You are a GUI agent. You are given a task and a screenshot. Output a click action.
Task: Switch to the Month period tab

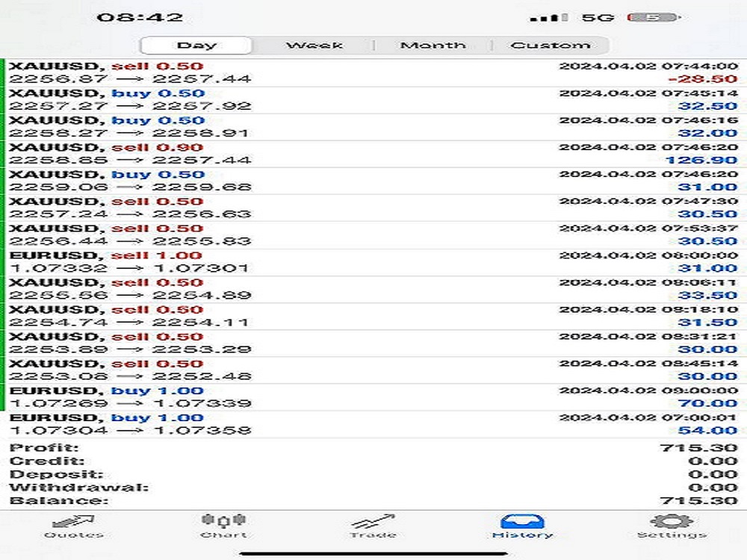(433, 46)
